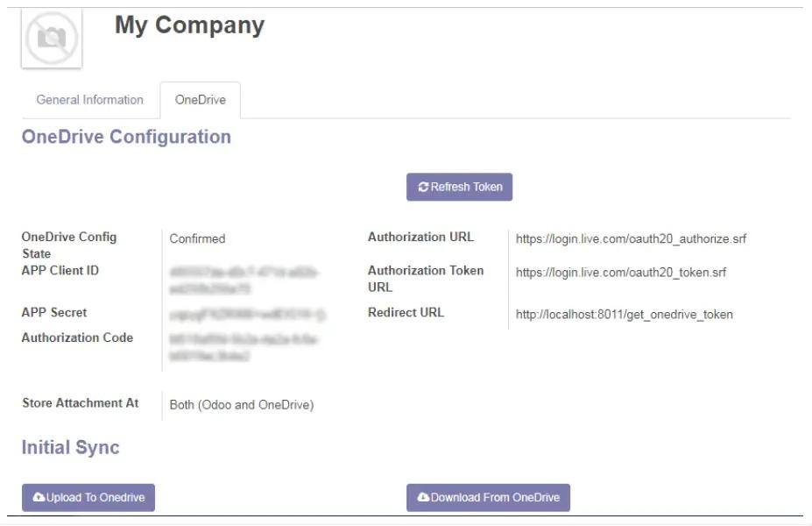Image resolution: width=812 pixels, height=526 pixels.
Task: Click the Confirmed config state value
Action: point(195,238)
